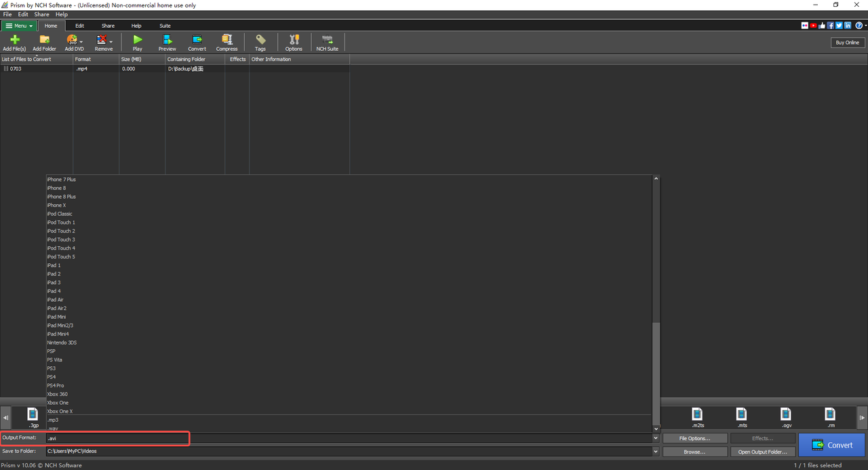This screenshot has height=470, width=868.
Task: Click the Compress toolbar icon
Action: (x=226, y=43)
